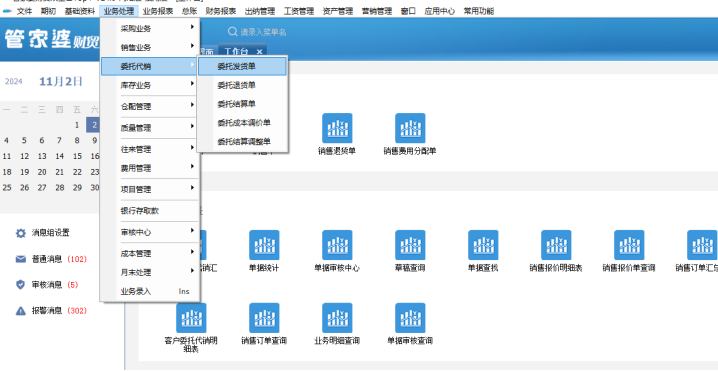This screenshot has height=371, width=718.
Task: Open the 应用中心 menu
Action: 440,11
